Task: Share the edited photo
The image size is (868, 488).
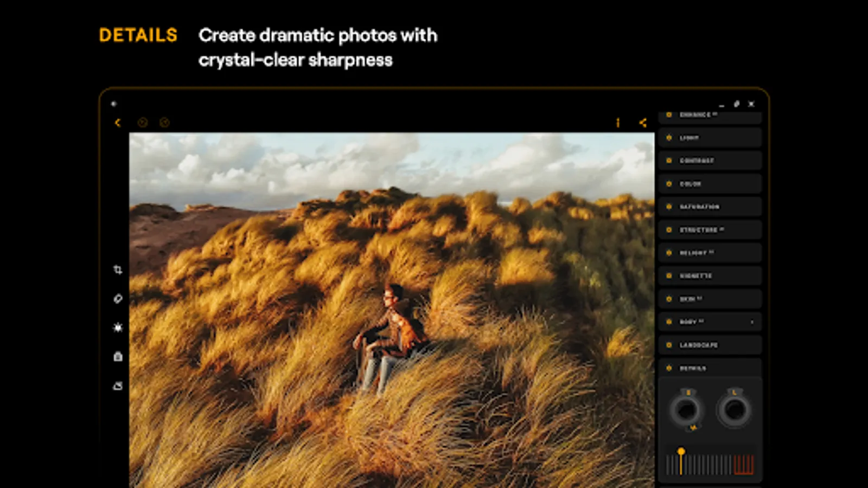Action: pyautogui.click(x=643, y=123)
